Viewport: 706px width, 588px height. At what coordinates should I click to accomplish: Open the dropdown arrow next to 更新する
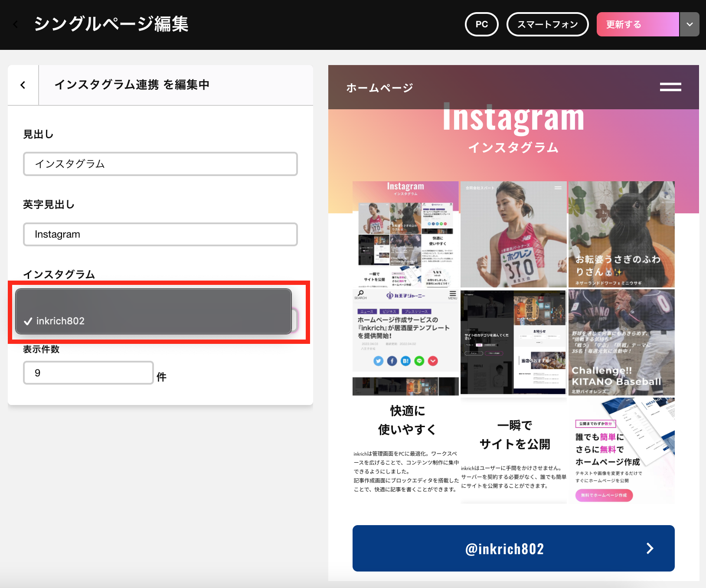[690, 24]
